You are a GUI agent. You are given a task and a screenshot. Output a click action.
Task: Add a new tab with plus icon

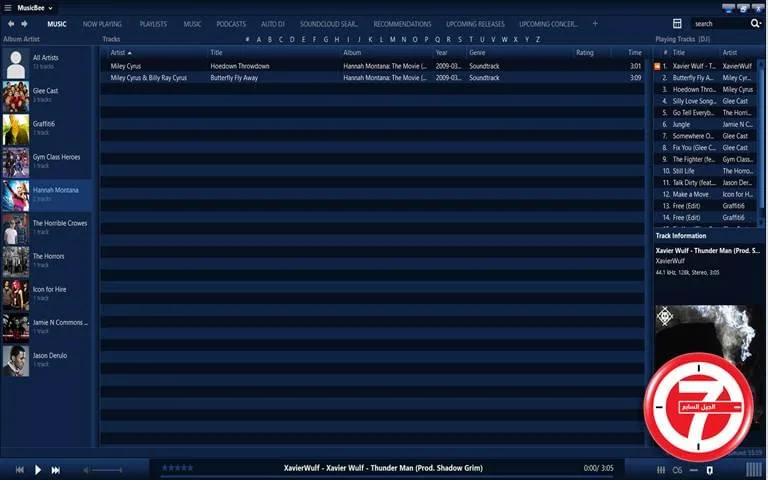[x=595, y=23]
